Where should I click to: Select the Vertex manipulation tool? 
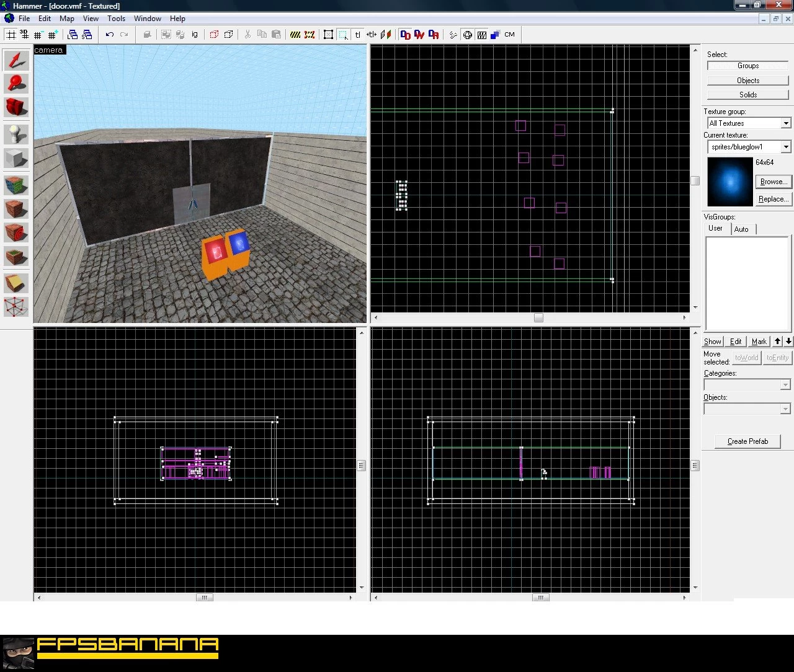pyautogui.click(x=16, y=306)
